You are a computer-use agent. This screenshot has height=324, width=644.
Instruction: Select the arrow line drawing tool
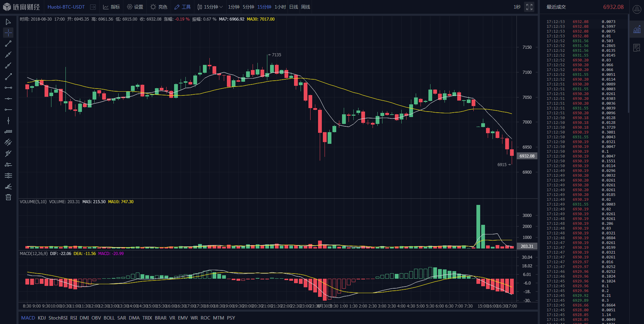[x=8, y=77]
